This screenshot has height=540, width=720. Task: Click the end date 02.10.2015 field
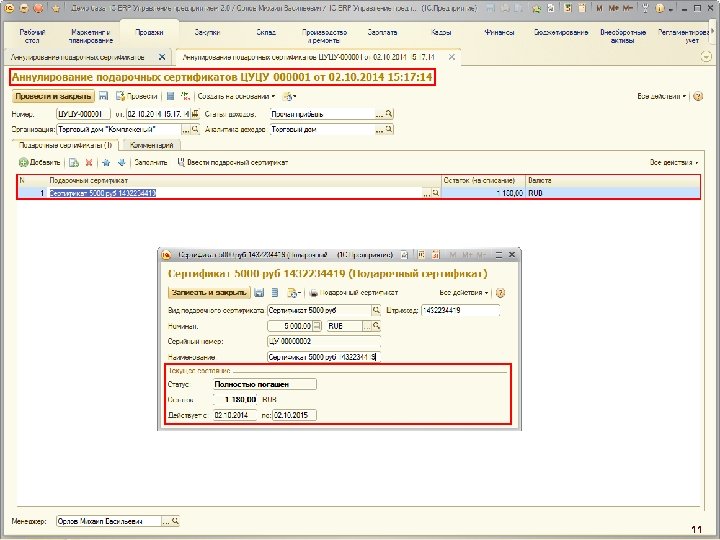pyautogui.click(x=294, y=415)
